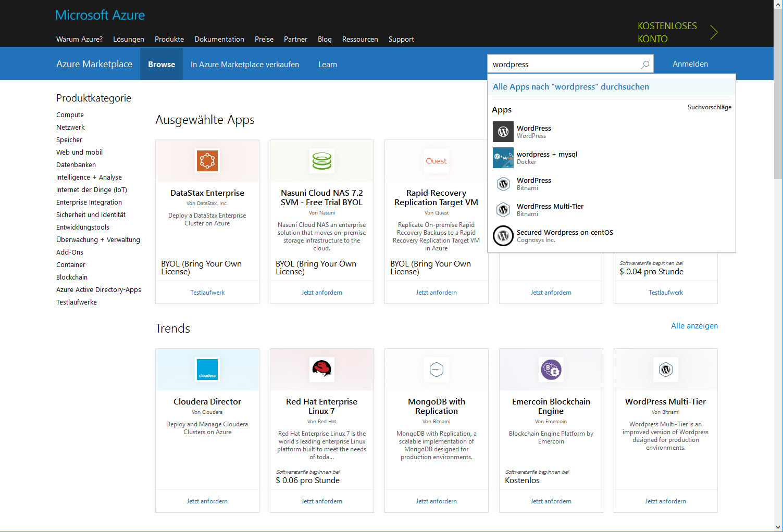Click the Secured Wordpress on centOS icon
Screen dimensions: 783x532
[x=503, y=236]
